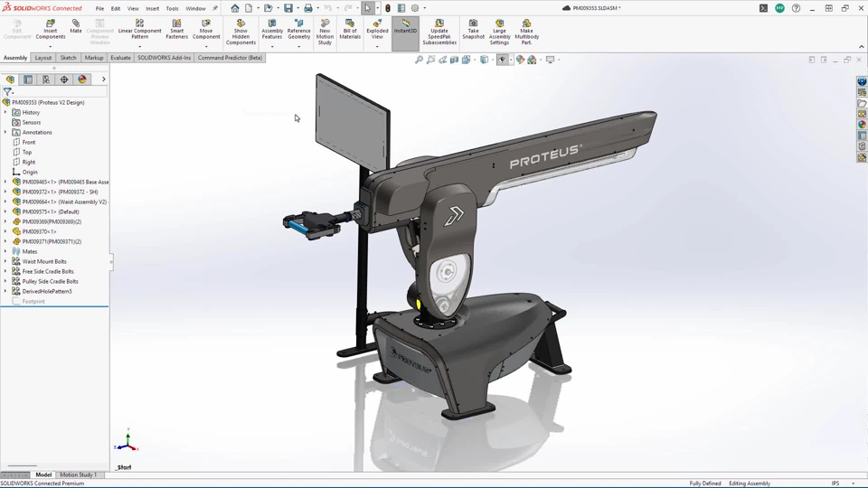Expand Pulley Side Cradle Bolts
This screenshot has width=868, height=488.
pyautogui.click(x=5, y=281)
